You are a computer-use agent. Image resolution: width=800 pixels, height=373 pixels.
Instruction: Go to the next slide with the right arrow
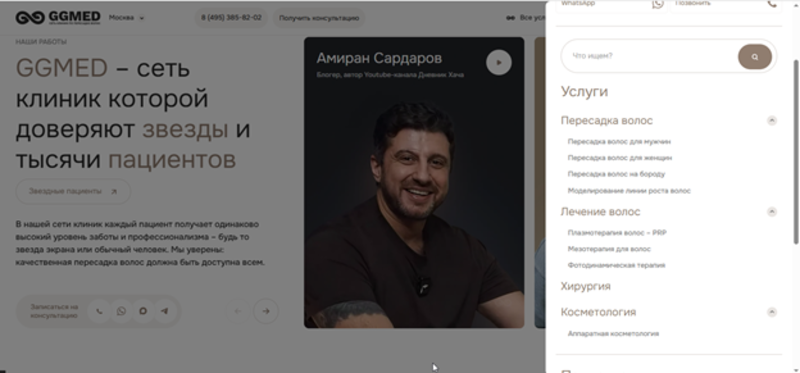(x=266, y=311)
